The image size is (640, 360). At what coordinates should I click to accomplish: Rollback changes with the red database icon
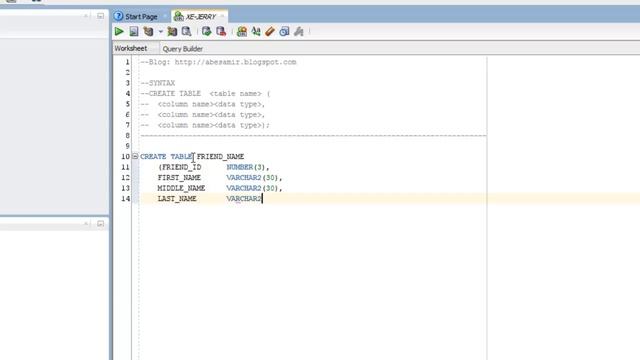pos(221,31)
